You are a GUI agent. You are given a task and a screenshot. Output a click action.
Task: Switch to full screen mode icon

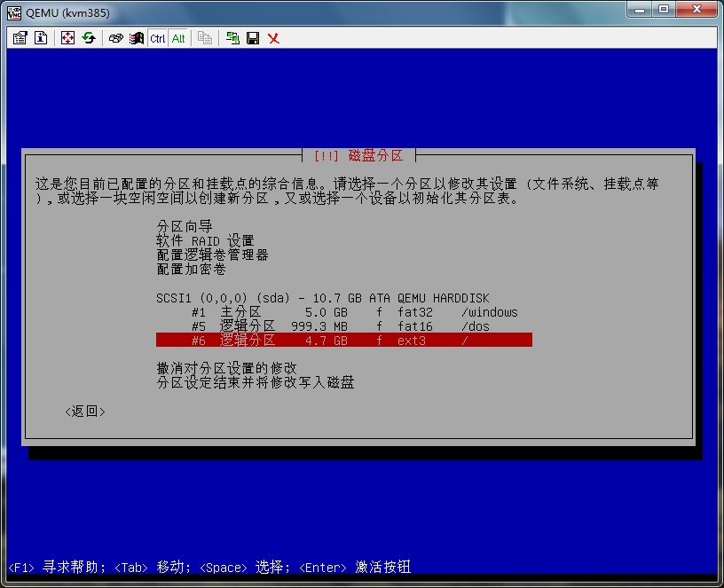(x=67, y=38)
